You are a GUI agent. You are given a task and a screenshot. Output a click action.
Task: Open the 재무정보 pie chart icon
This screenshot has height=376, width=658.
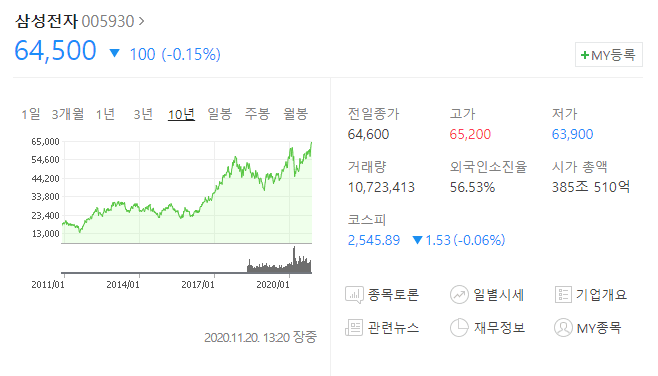[x=459, y=328]
